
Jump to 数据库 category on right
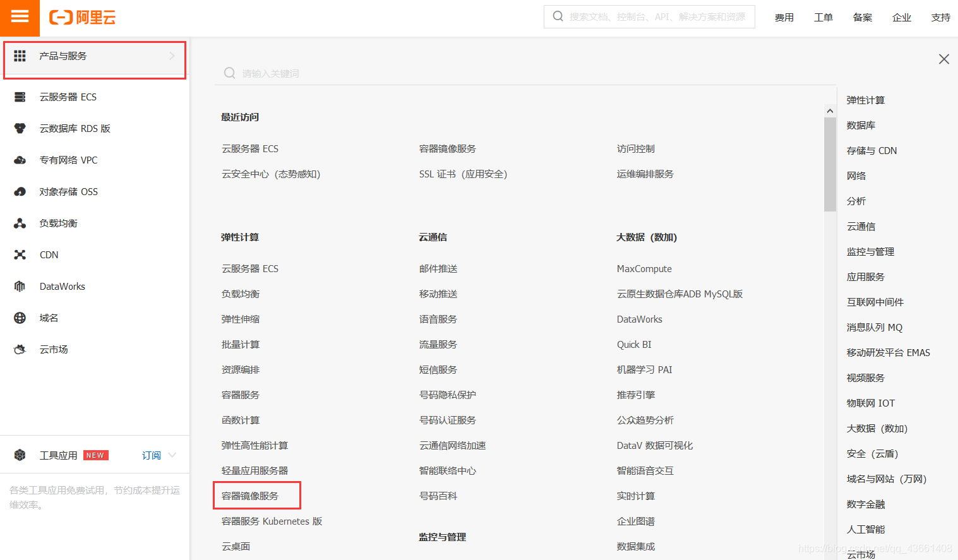[x=861, y=125]
